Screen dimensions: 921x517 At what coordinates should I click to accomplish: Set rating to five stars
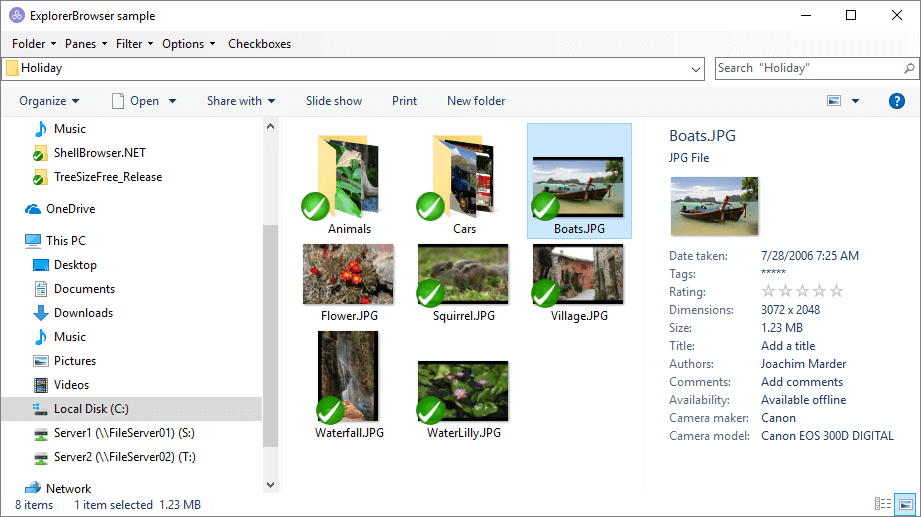coord(837,291)
